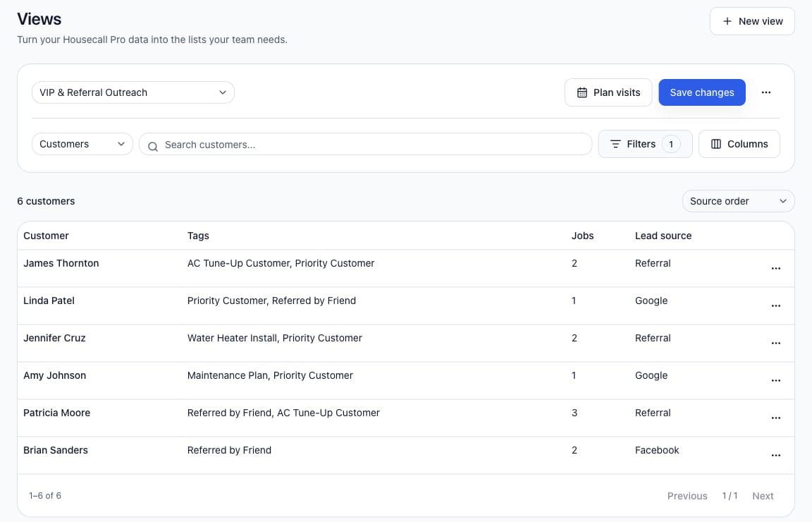Select the James Thornton customer name
Viewport: 812px width, 522px height.
tap(61, 263)
